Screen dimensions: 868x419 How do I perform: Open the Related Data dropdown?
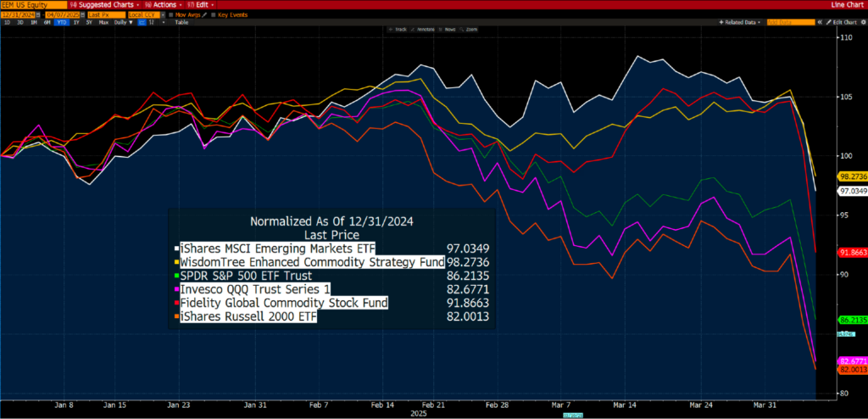pos(740,22)
